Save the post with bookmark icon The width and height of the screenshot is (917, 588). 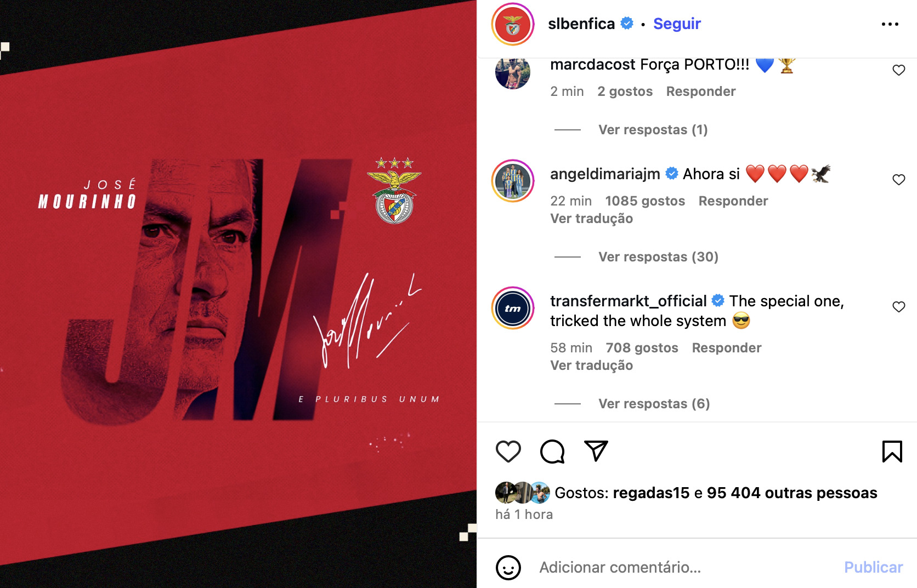[892, 452]
